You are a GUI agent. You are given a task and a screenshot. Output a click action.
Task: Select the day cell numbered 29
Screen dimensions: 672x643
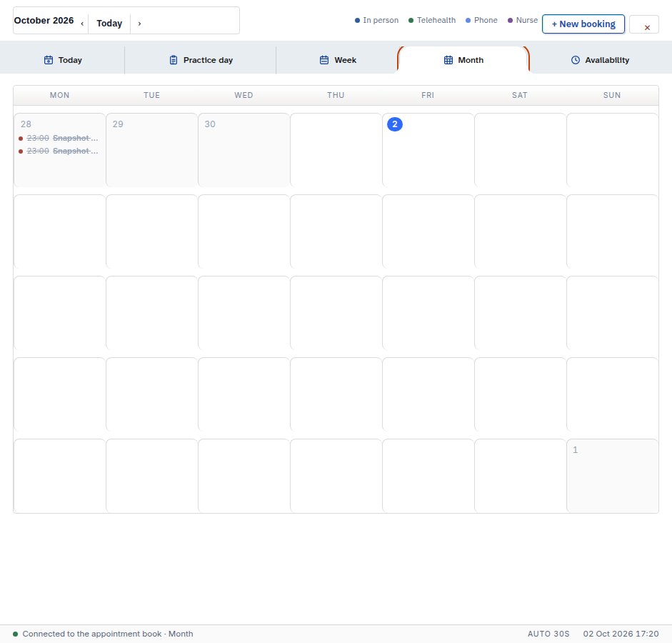pos(151,150)
